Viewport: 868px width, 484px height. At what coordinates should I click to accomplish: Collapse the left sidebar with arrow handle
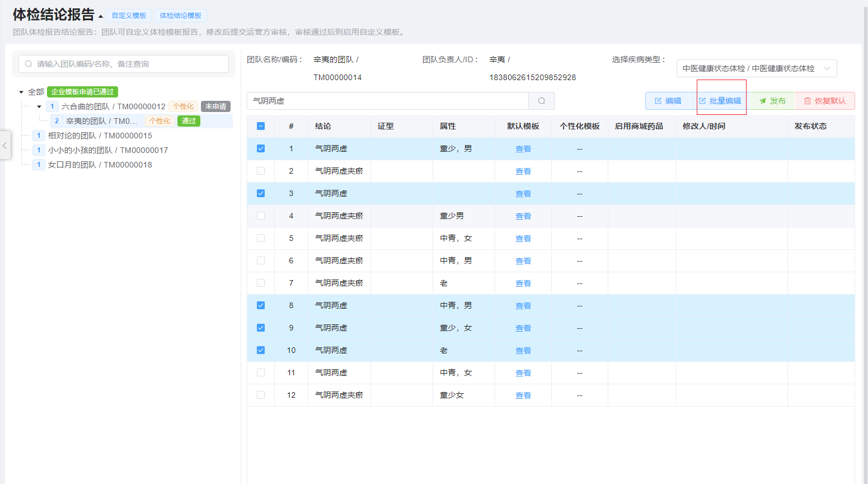tap(5, 145)
